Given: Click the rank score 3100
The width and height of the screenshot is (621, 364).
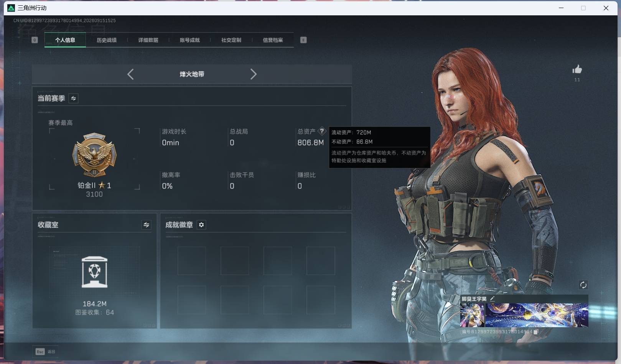Looking at the screenshot, I should click(94, 194).
